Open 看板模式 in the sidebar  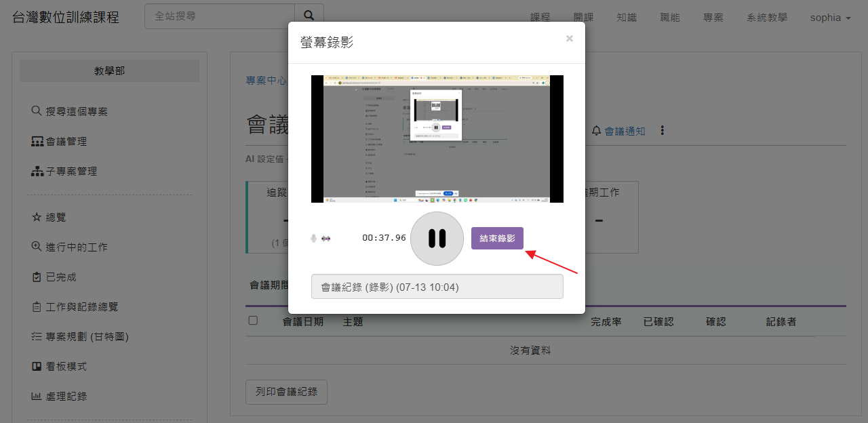[59, 367]
